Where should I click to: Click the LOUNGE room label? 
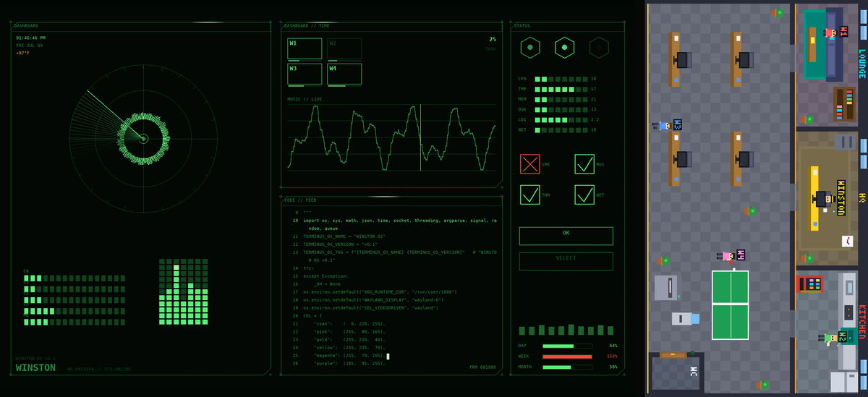pyautogui.click(x=861, y=63)
